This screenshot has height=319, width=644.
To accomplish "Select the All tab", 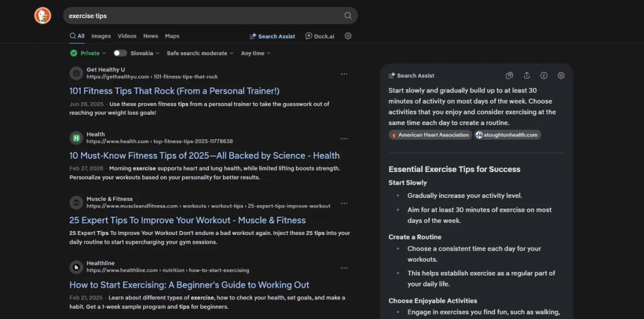I will [77, 36].
